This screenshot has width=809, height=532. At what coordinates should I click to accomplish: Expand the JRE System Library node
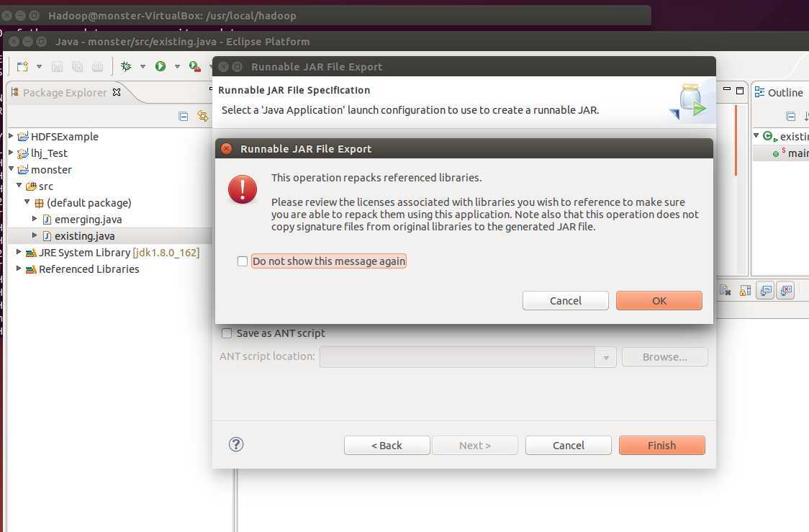pos(19,251)
